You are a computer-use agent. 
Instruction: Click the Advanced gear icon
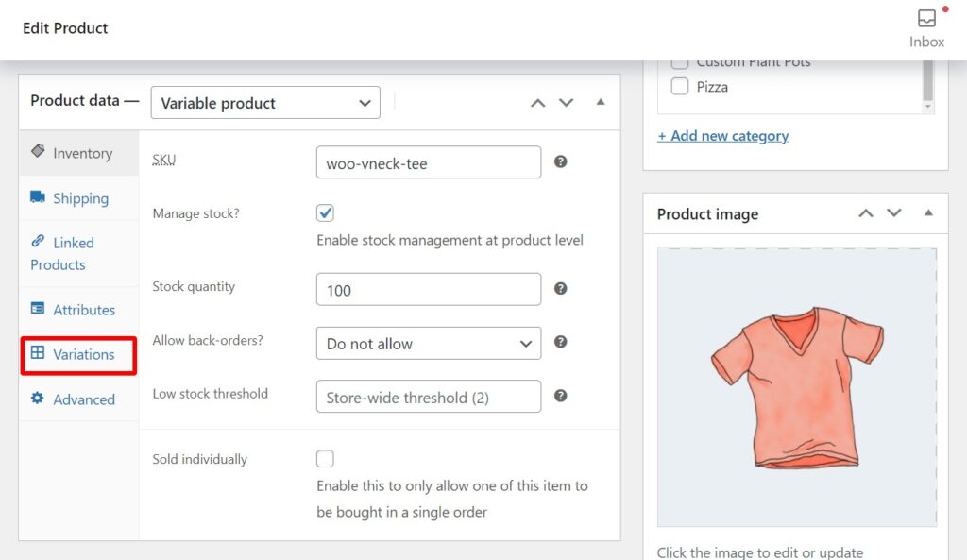pos(38,399)
